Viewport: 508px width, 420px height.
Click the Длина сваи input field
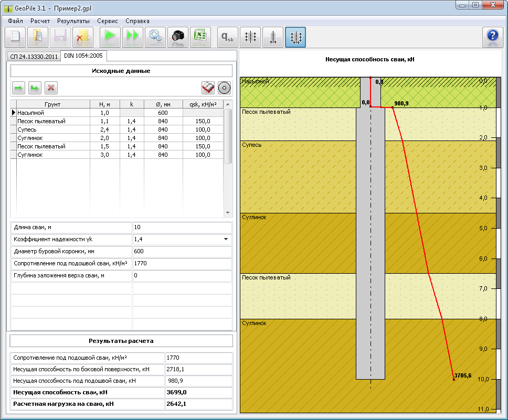point(182,228)
